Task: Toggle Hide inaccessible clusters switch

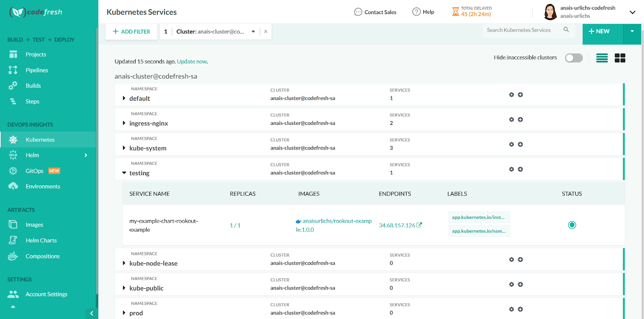Action: tap(574, 58)
